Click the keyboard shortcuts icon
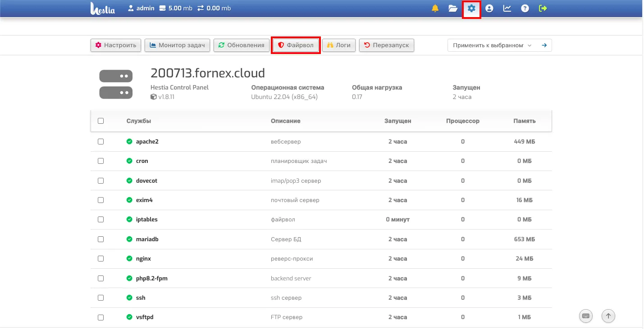Viewport: 644px width, 329px height. [x=586, y=316]
